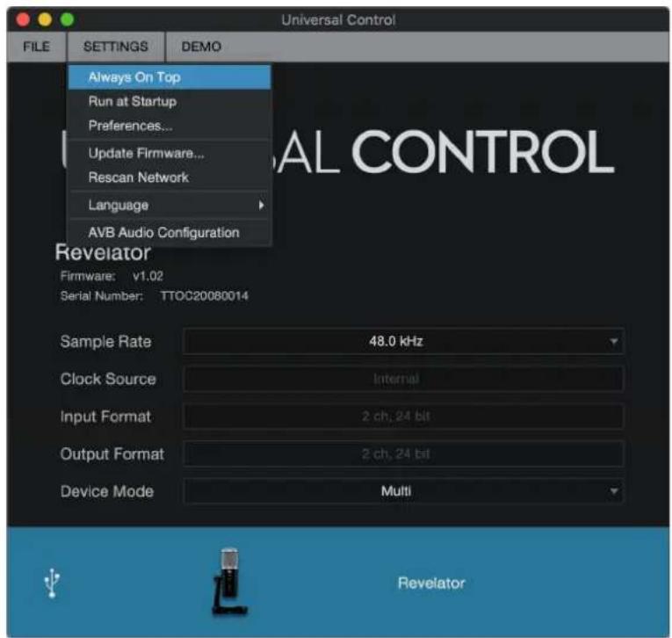Click the serial number TTOC20080014
Viewport: 672px width, 638px height.
click(204, 296)
